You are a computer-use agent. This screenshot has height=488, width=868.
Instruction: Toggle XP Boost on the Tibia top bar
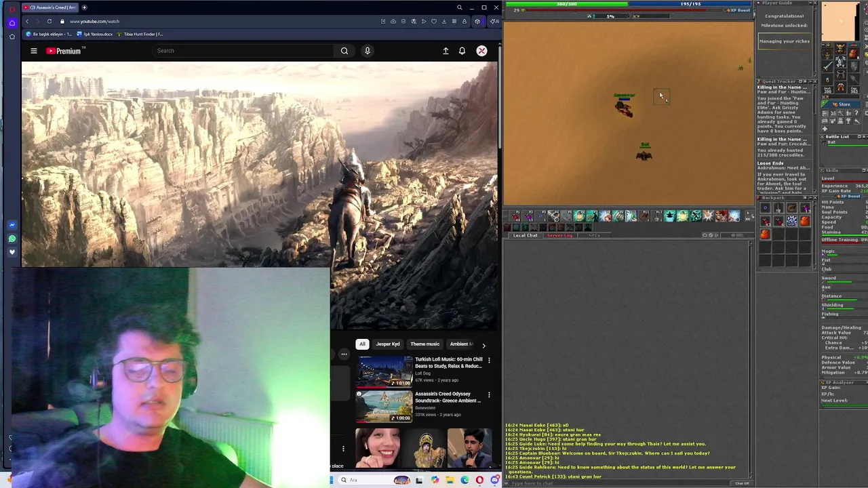pos(738,10)
